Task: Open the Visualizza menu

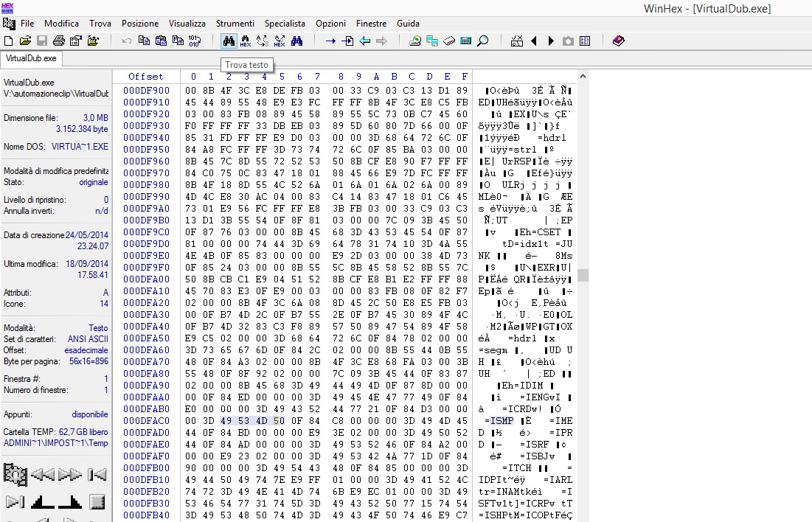Action: tap(187, 24)
